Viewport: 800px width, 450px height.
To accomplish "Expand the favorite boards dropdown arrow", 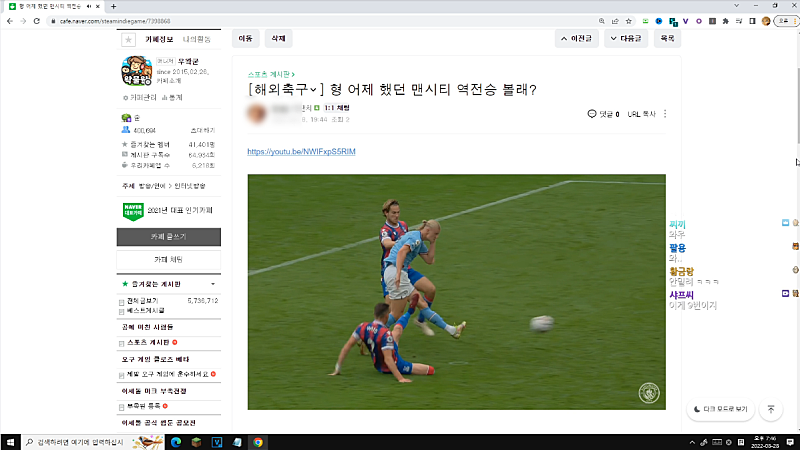I will 213,284.
